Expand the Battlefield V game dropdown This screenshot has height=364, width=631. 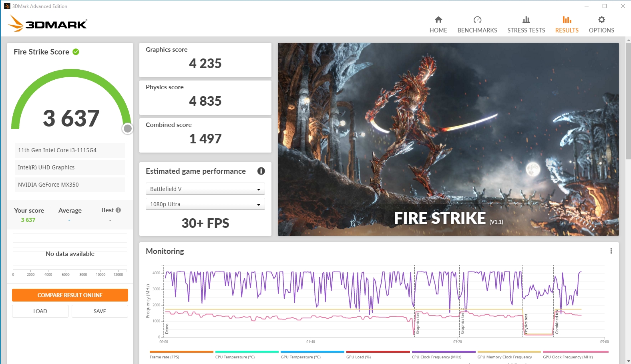[x=205, y=189]
